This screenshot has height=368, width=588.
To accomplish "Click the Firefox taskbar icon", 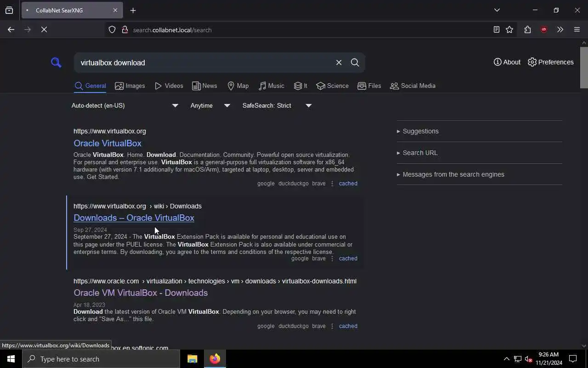I will (x=215, y=359).
